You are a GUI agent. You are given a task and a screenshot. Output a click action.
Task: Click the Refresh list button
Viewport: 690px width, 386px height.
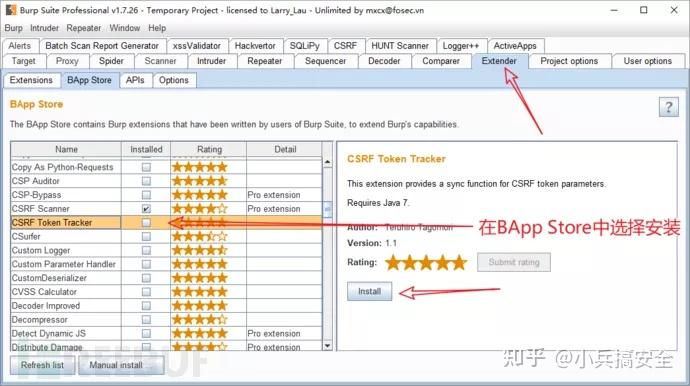tap(42, 365)
